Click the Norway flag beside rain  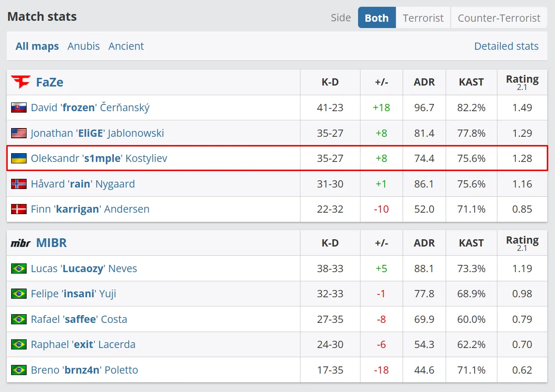tap(19, 184)
